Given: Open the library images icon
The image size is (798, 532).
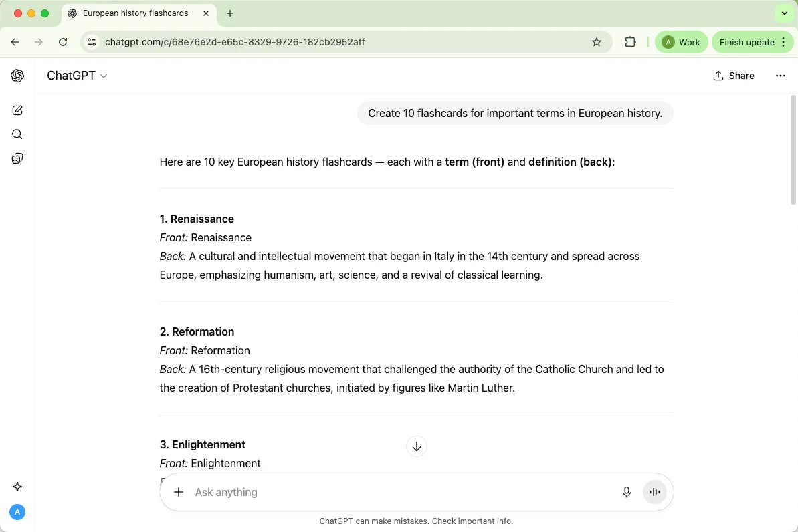Looking at the screenshot, I should pos(17,158).
